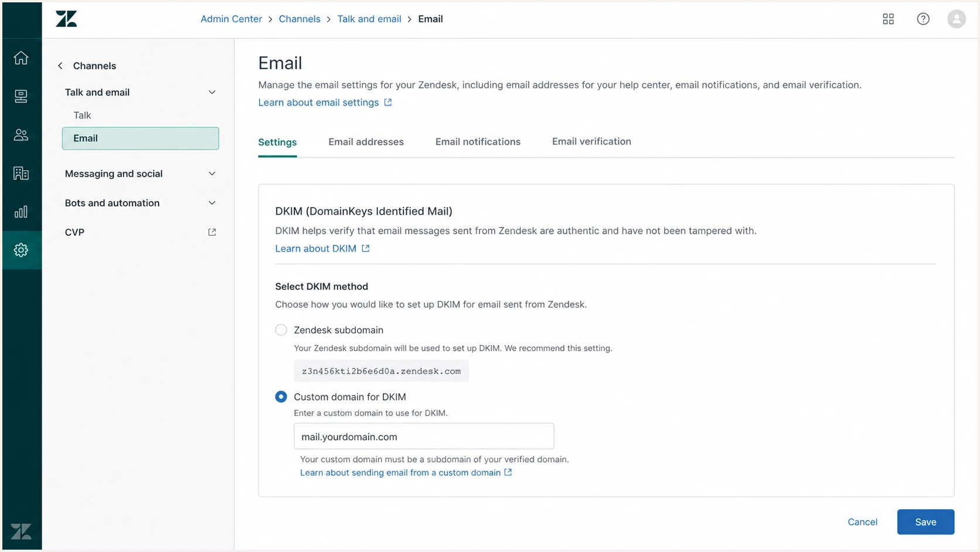This screenshot has height=552, width=980.
Task: Click the Cancel button
Action: pos(862,522)
